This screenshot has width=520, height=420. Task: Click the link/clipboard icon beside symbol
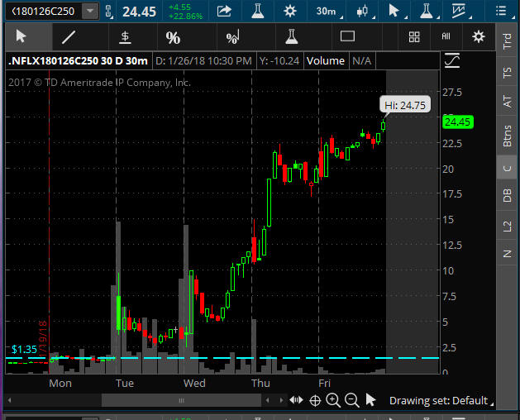pos(109,12)
